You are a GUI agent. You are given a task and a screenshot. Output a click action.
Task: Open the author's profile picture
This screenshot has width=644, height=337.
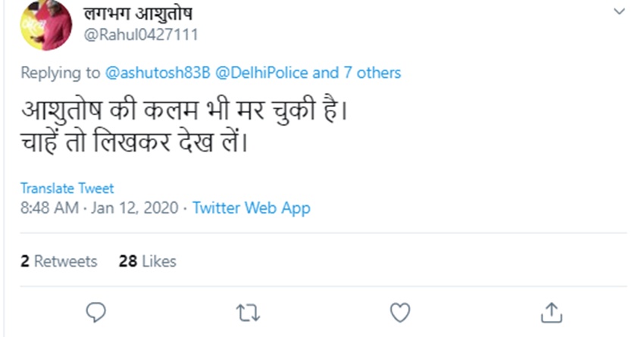coord(45,25)
